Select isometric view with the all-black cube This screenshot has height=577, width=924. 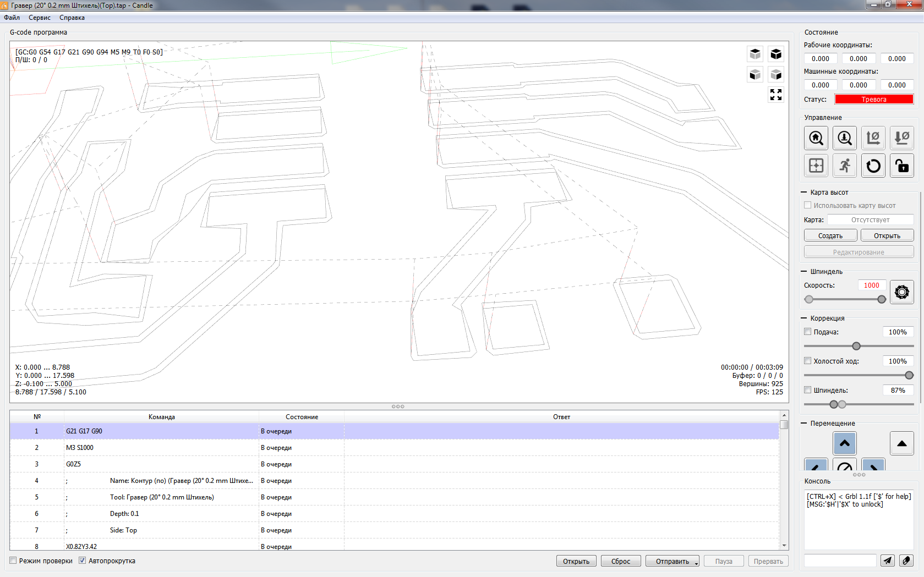776,54
